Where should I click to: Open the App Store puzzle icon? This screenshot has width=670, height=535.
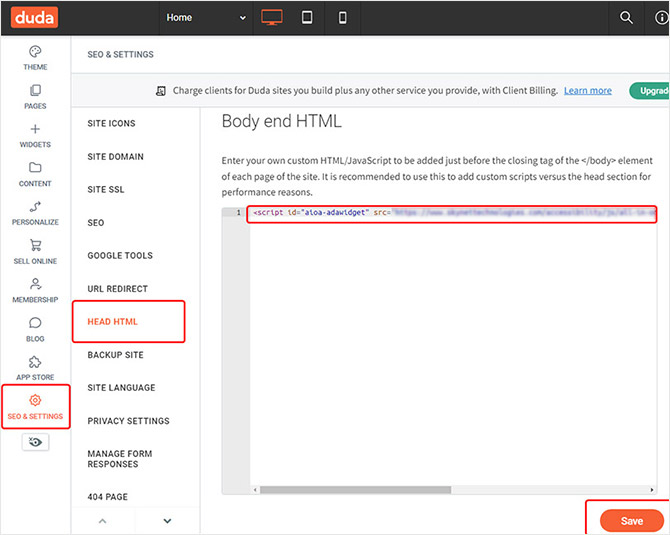pos(35,362)
